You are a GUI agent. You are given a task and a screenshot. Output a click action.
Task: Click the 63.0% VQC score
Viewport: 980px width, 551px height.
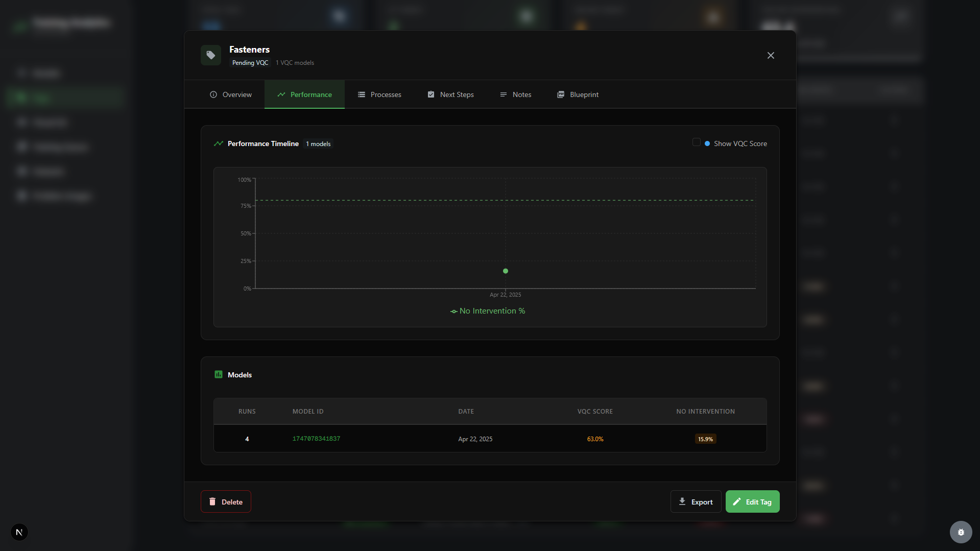595,439
